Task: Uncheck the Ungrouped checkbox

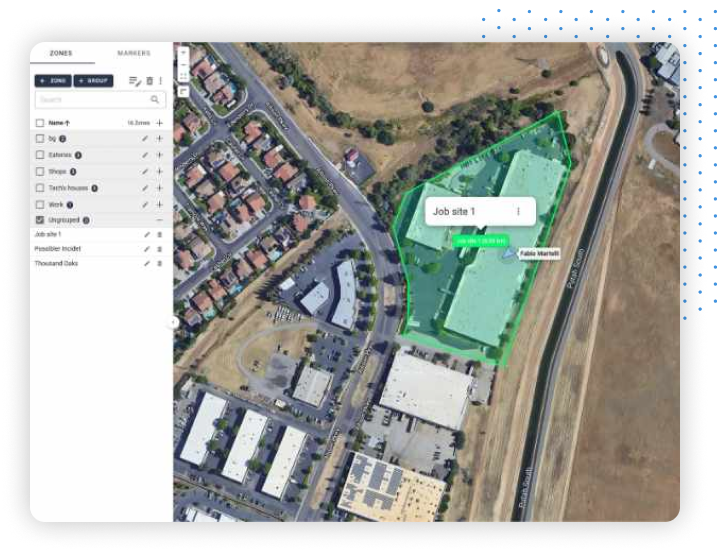Action: click(x=40, y=220)
